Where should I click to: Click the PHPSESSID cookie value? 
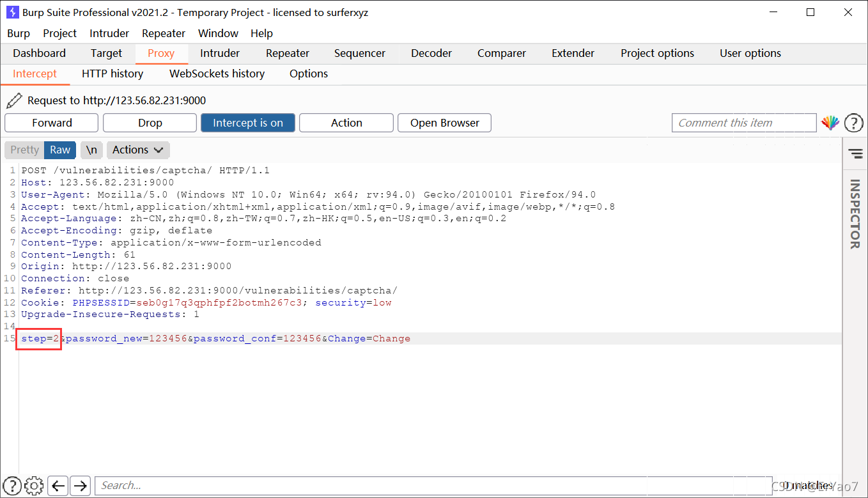tap(219, 303)
